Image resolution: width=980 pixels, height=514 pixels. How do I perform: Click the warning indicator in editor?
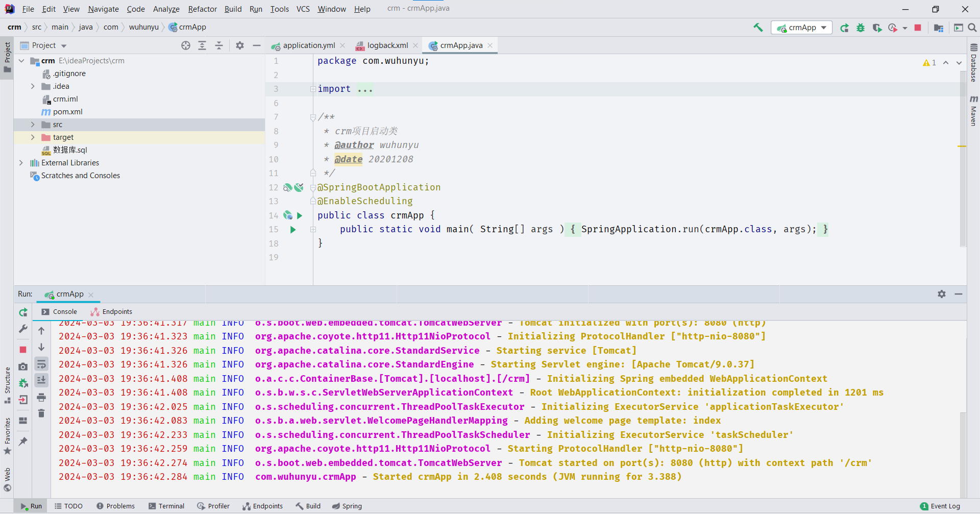point(929,63)
